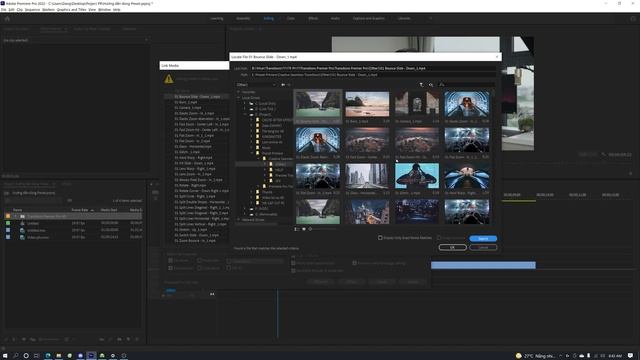The image size is (640, 360).
Task: Open the Others folder dropdown
Action: tap(256, 84)
